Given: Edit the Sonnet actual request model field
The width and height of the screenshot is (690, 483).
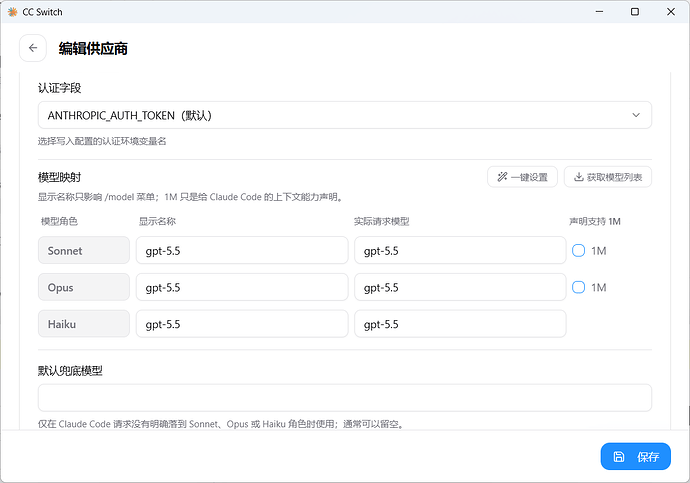Looking at the screenshot, I should tap(460, 250).
